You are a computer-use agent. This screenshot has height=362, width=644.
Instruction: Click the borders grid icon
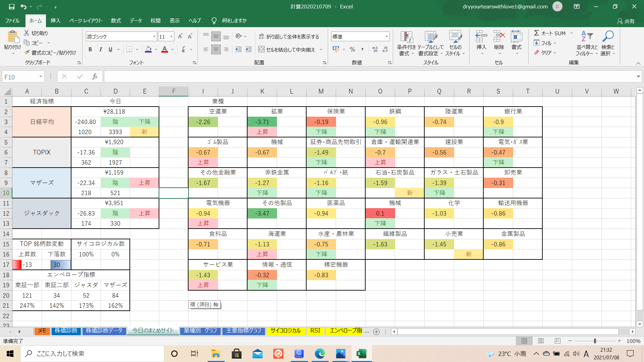click(x=129, y=50)
